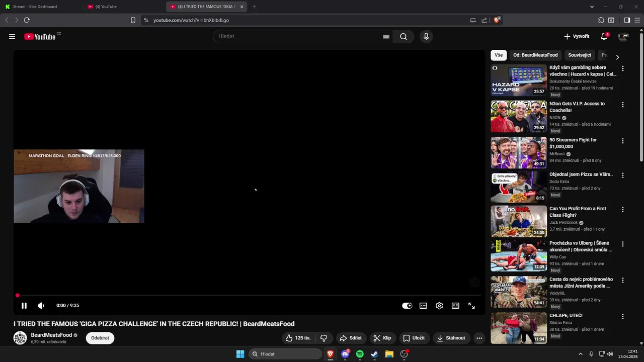Open options for Procházka vs Ulberg video
The height and width of the screenshot is (362, 644).
(623, 244)
